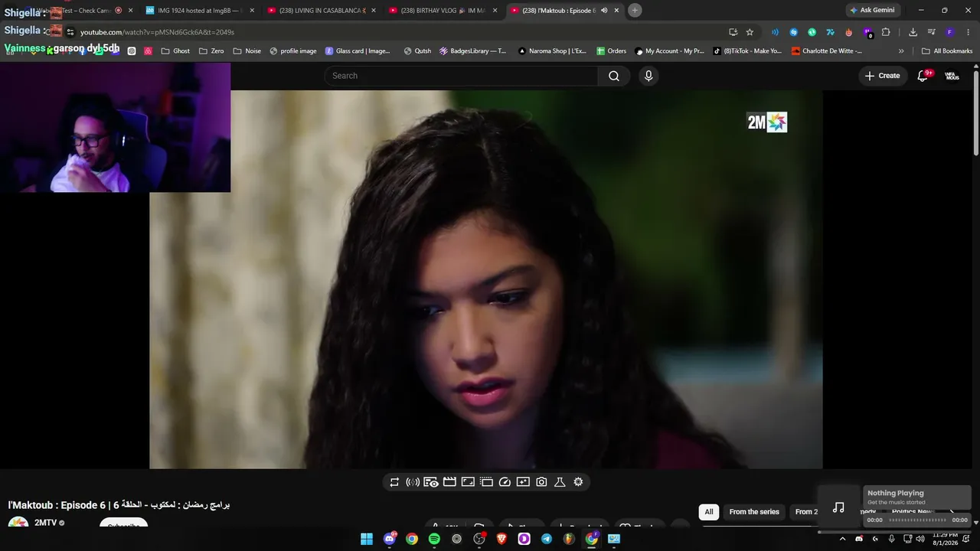Open a new browser tab
The height and width of the screenshot is (551, 980).
click(635, 11)
